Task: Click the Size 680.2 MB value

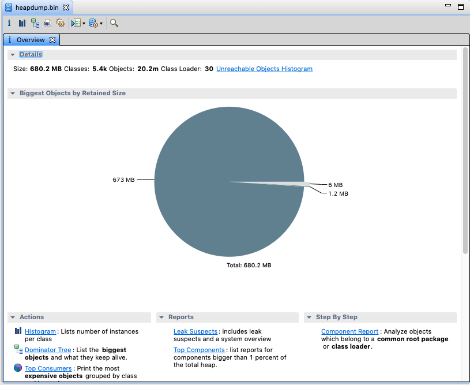Action: point(46,69)
